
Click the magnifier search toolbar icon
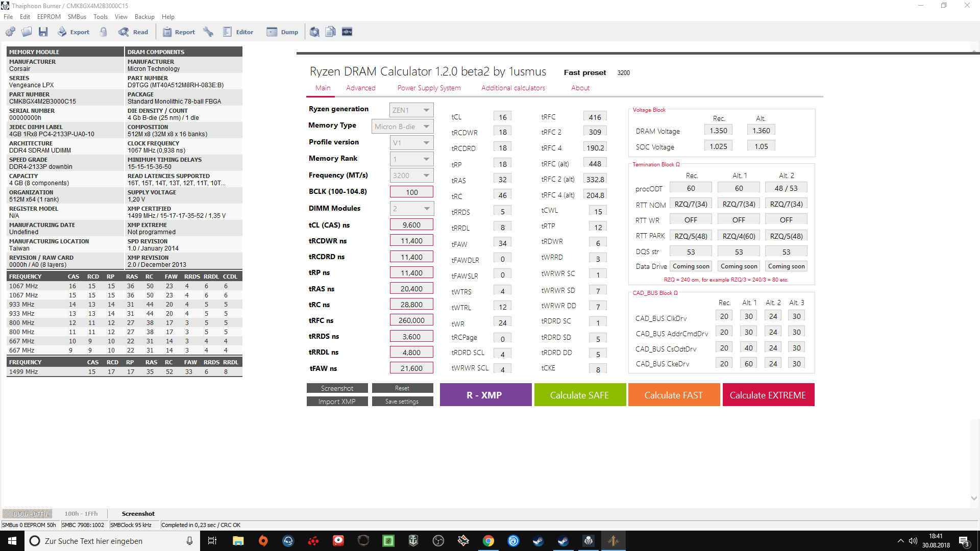tap(314, 32)
